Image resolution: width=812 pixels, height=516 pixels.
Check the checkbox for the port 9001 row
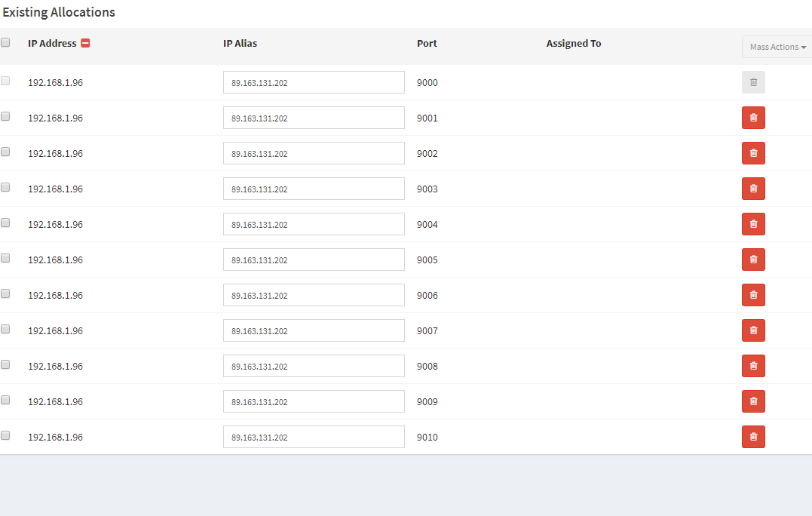[x=5, y=115]
